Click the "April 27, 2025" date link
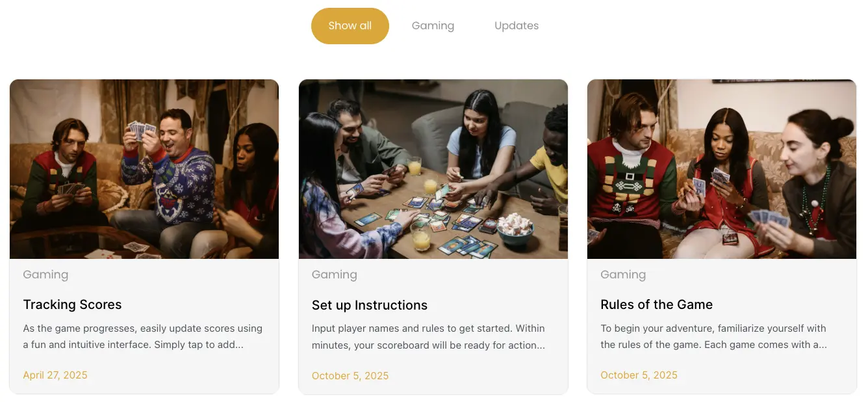This screenshot has width=868, height=402. click(55, 375)
